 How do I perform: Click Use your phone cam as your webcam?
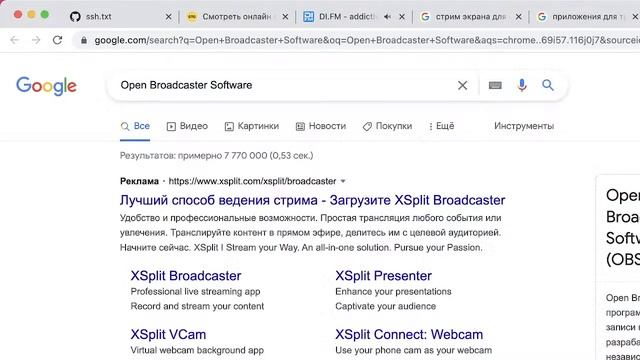click(x=413, y=350)
